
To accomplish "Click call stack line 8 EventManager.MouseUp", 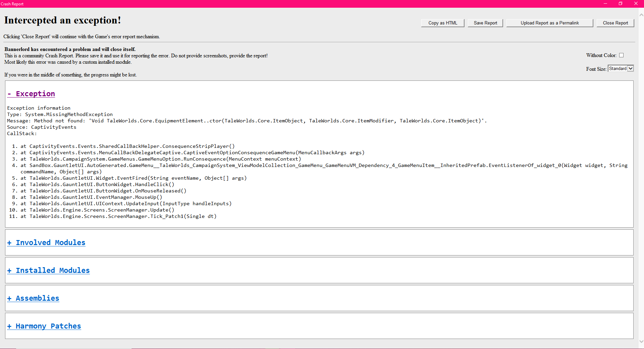I will pos(91,197).
